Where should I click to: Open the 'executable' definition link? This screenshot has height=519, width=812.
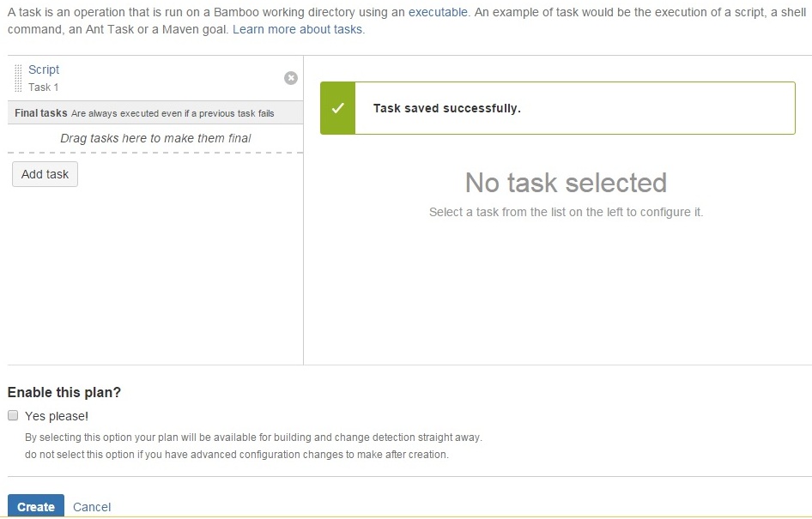coord(438,12)
